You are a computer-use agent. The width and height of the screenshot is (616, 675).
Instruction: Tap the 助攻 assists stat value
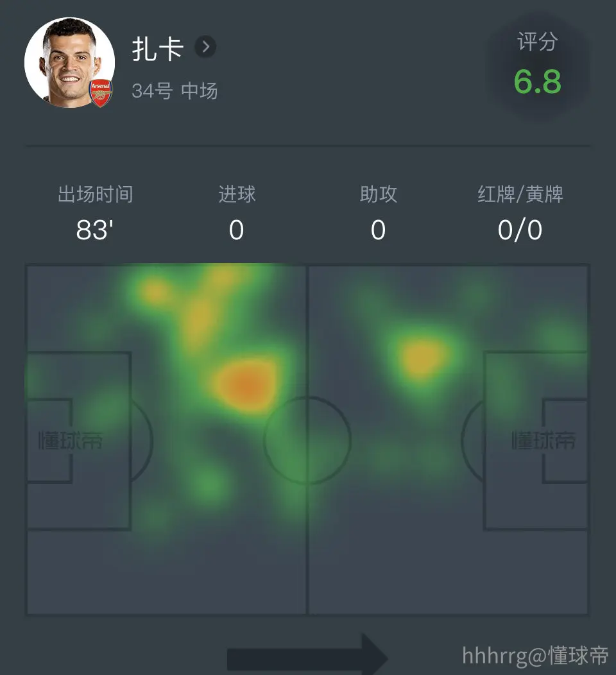click(x=378, y=230)
